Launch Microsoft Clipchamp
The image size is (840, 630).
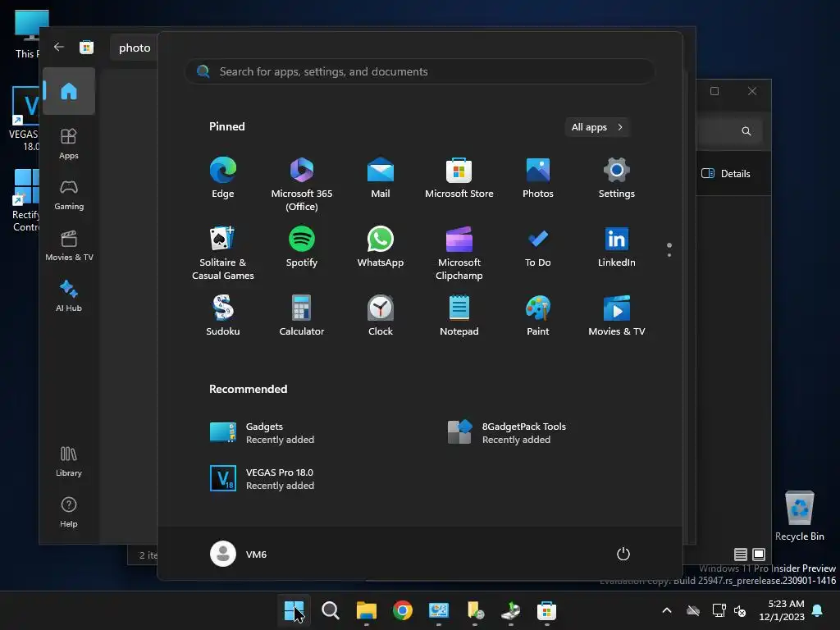tap(459, 253)
